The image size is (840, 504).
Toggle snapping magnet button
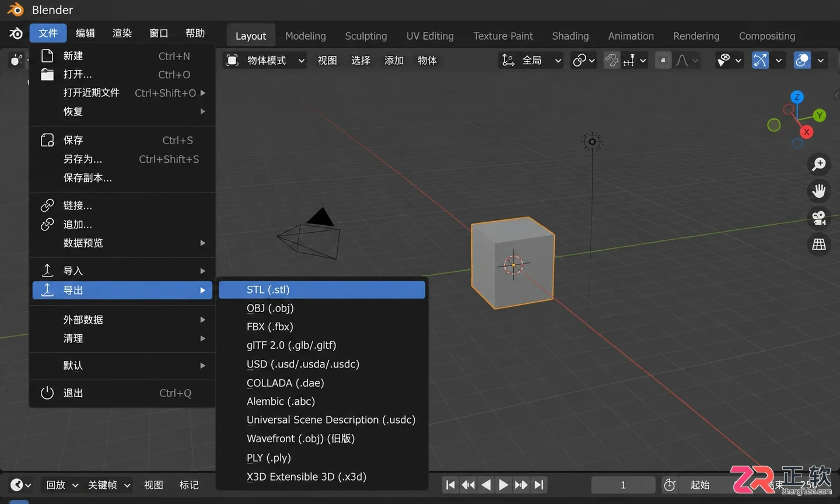pyautogui.click(x=611, y=60)
